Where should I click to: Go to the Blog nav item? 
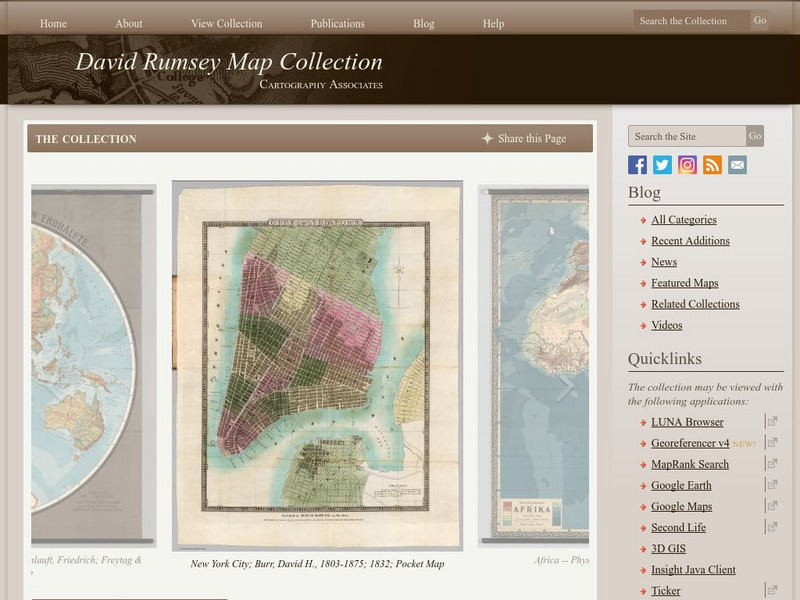424,23
